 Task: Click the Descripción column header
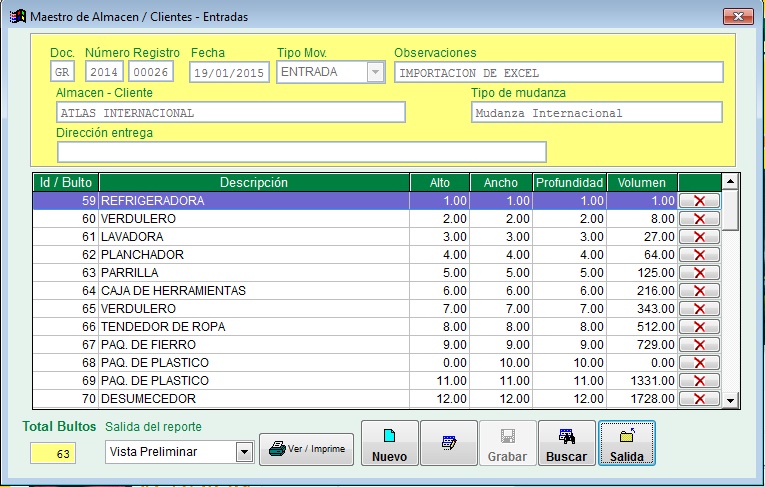pyautogui.click(x=254, y=183)
